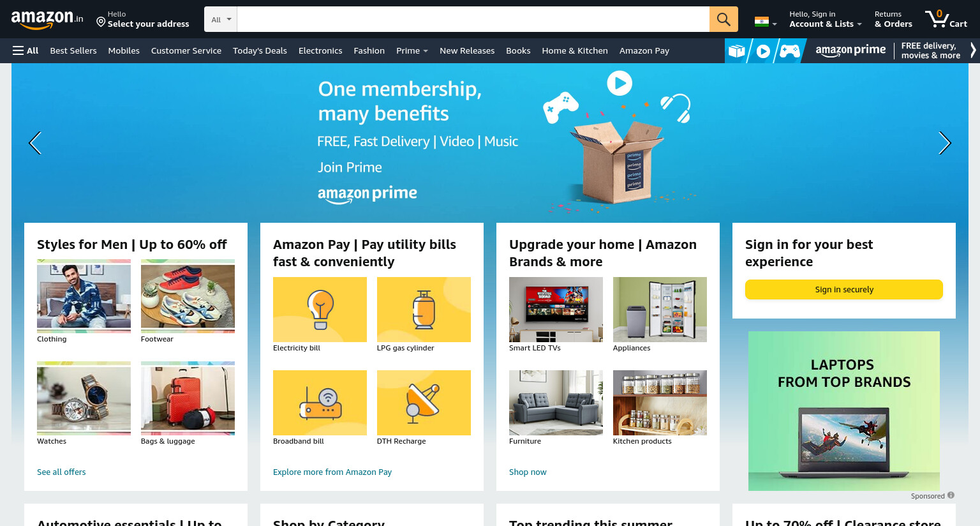The height and width of the screenshot is (526, 980).
Task: Expand the Account & Lists dropdown
Action: 825,19
